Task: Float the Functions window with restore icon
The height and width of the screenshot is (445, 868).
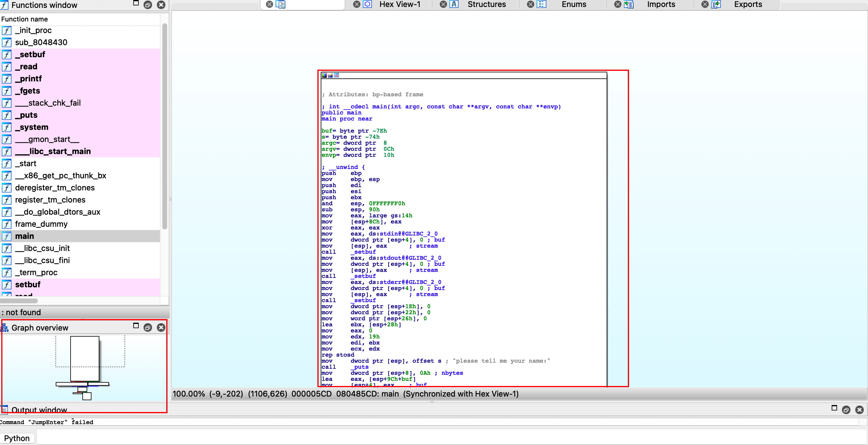Action: [147, 5]
